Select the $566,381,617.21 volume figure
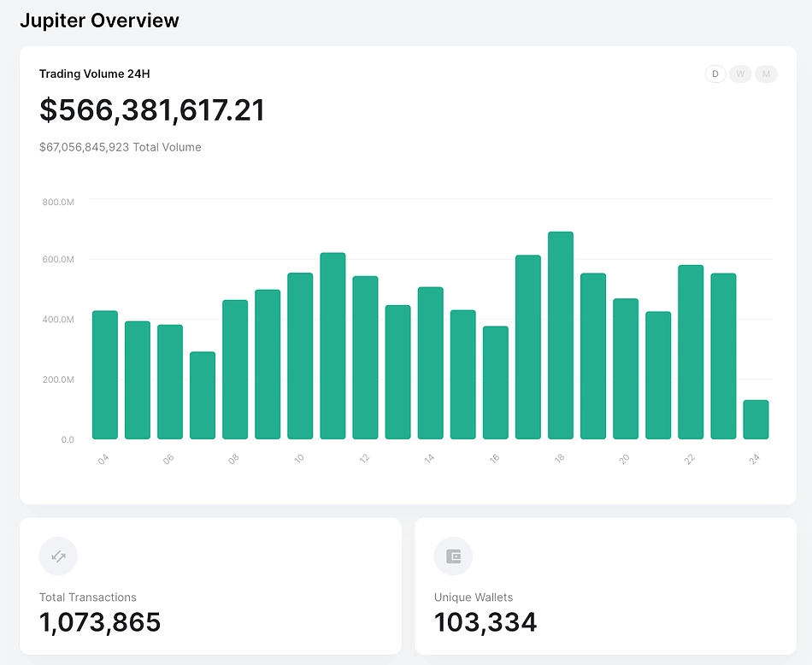812x665 pixels. 152,110
